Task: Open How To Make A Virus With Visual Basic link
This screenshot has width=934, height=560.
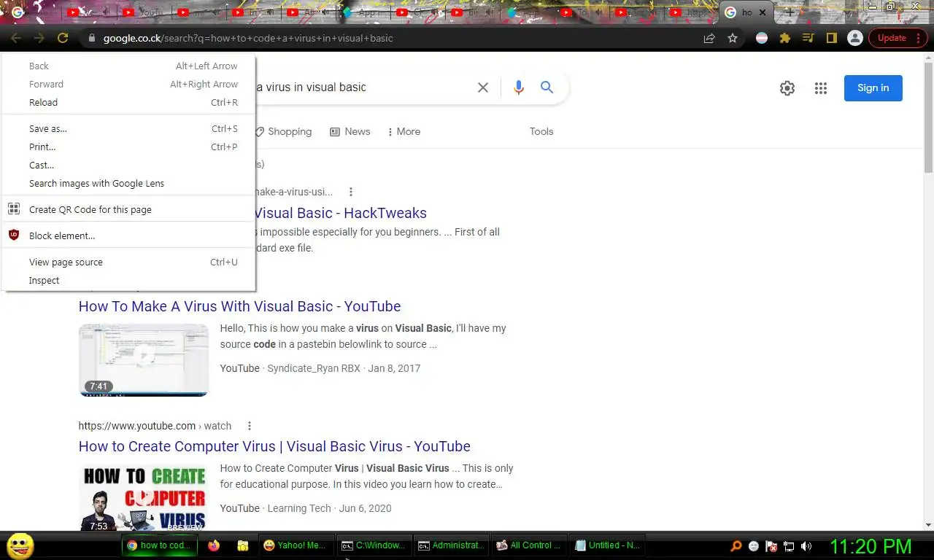Action: click(239, 306)
